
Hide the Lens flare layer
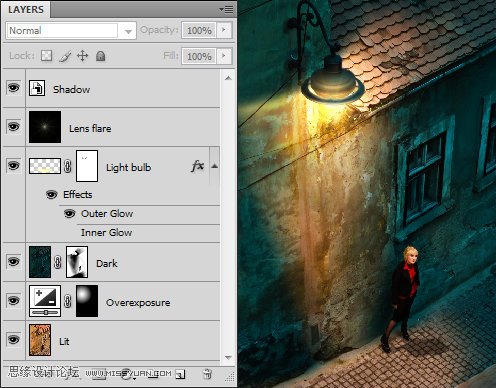13,127
